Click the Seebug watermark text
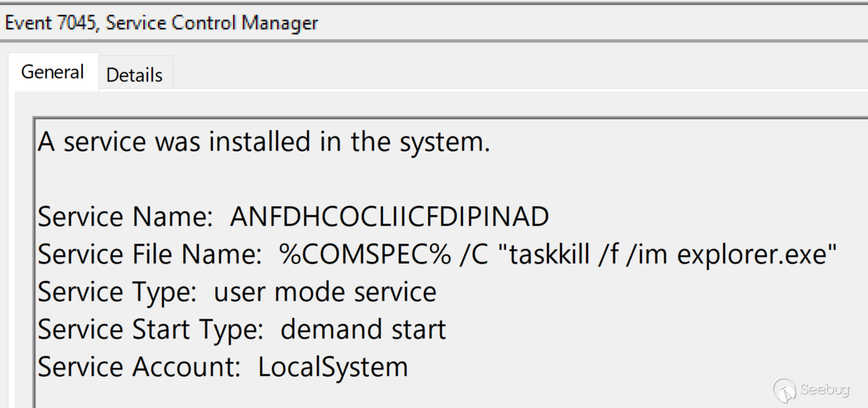The width and height of the screenshot is (868, 408). [825, 390]
